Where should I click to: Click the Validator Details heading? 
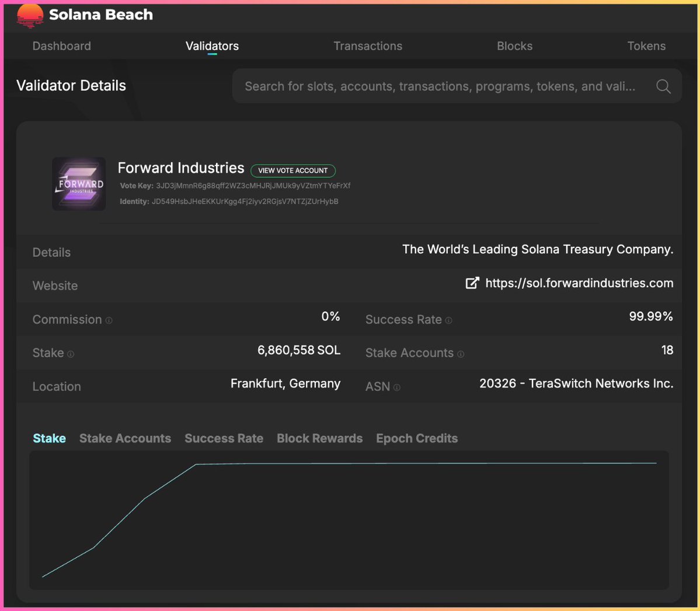click(x=71, y=86)
